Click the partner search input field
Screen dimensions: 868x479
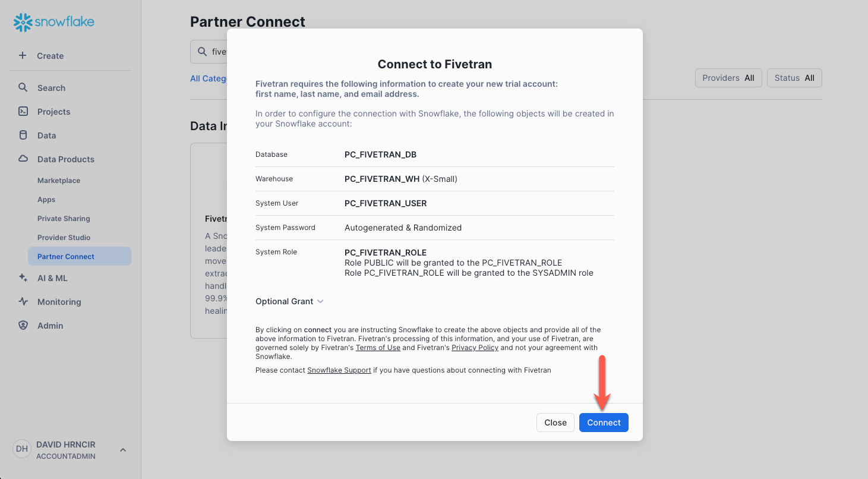pyautogui.click(x=214, y=51)
